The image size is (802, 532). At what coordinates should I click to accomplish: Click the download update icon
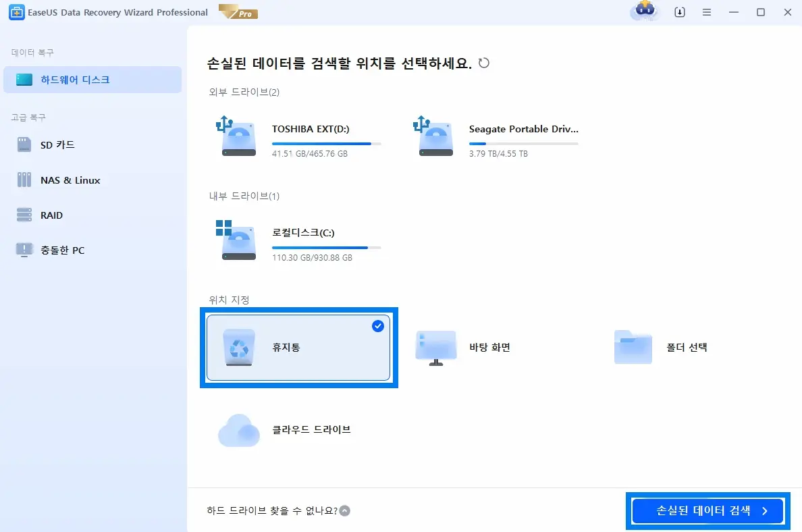click(680, 12)
